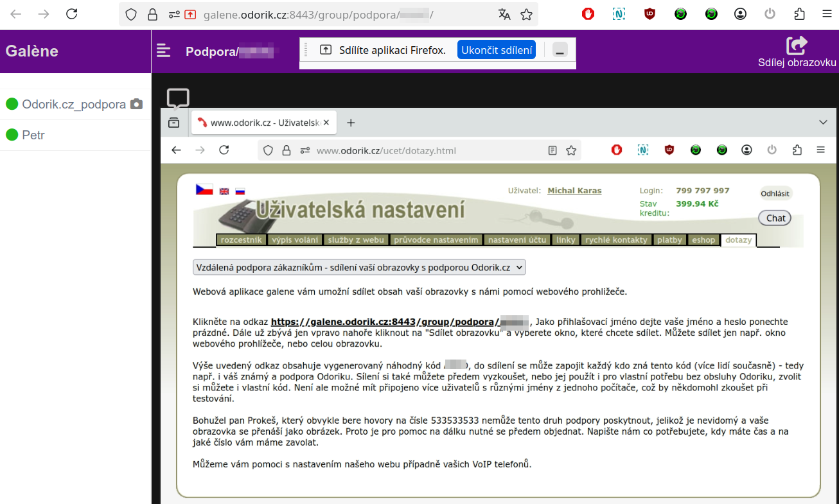Select the dotazy tab
Screen dimensions: 839x504
(738, 240)
